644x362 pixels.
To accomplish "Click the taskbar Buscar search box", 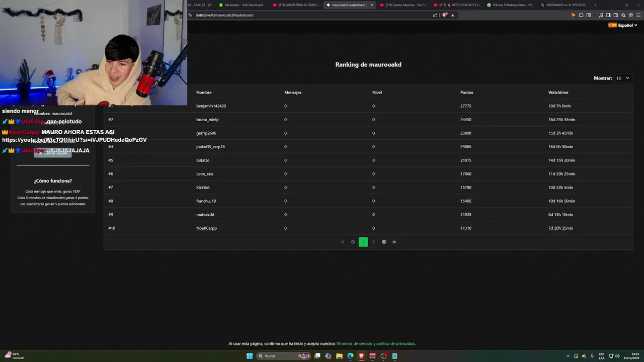I will 284,356.
